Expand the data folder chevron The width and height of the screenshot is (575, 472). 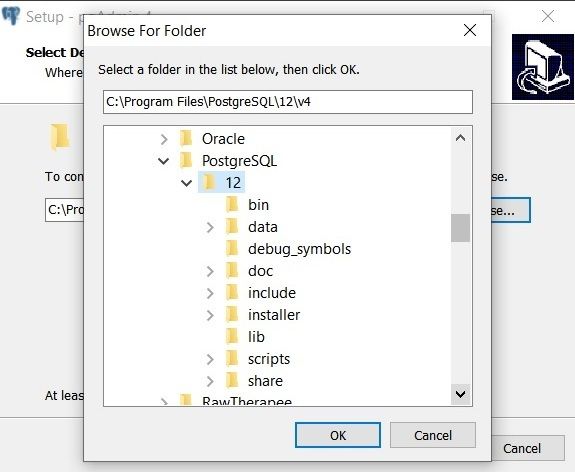click(x=210, y=227)
